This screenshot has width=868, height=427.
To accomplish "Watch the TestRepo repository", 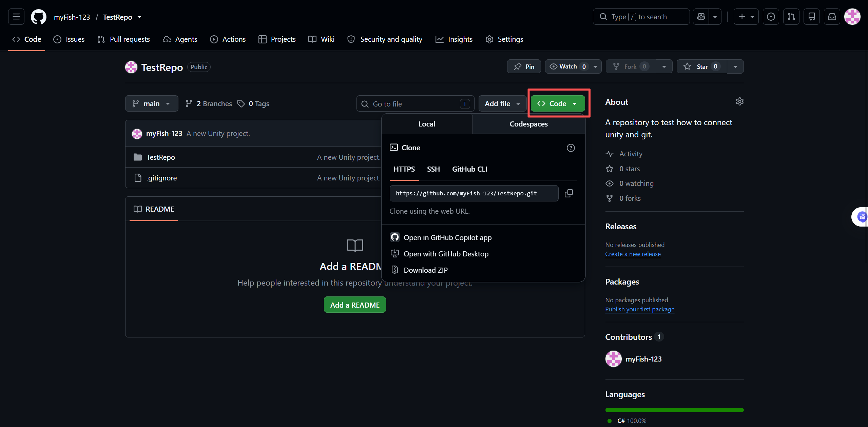I will click(573, 66).
